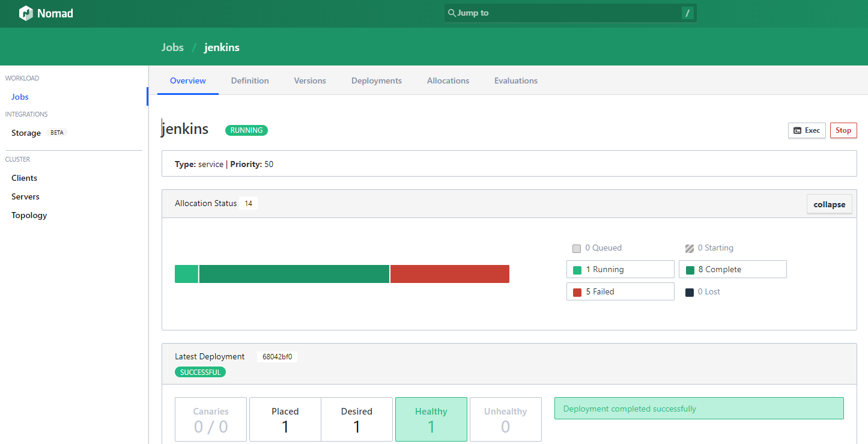Collapse the Allocation Status panel

pyautogui.click(x=829, y=204)
